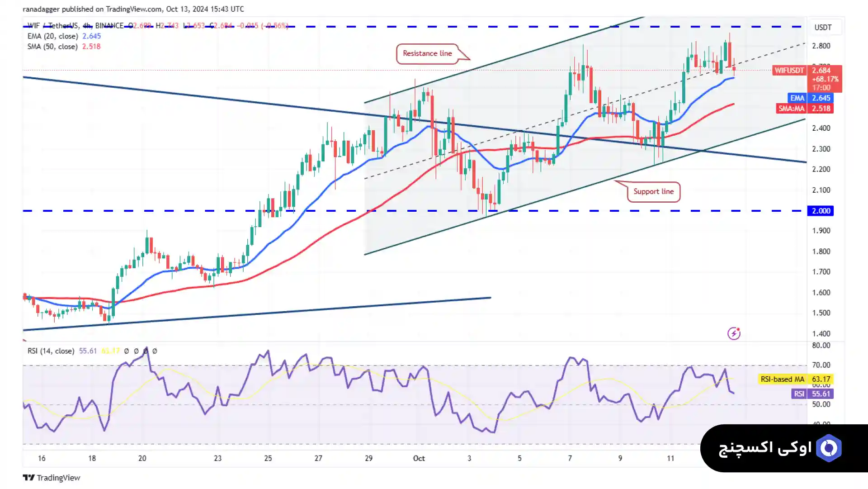Click the SMA (50, close) indicator legend

(64, 47)
